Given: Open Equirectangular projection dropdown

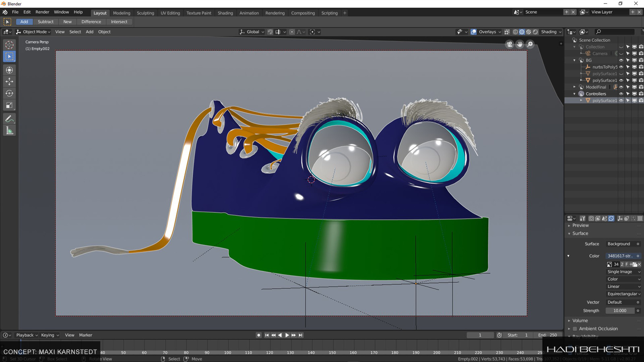Looking at the screenshot, I should tap(623, 294).
